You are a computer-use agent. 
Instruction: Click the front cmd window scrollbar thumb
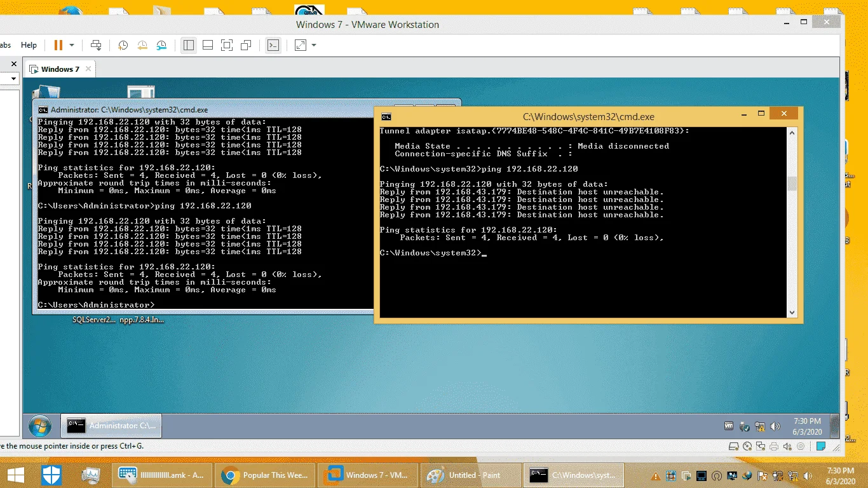(x=792, y=184)
